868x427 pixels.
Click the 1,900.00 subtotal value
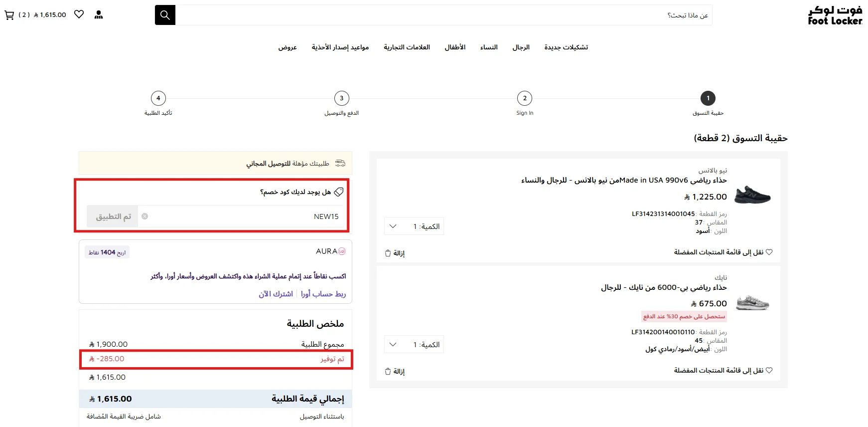(108, 345)
